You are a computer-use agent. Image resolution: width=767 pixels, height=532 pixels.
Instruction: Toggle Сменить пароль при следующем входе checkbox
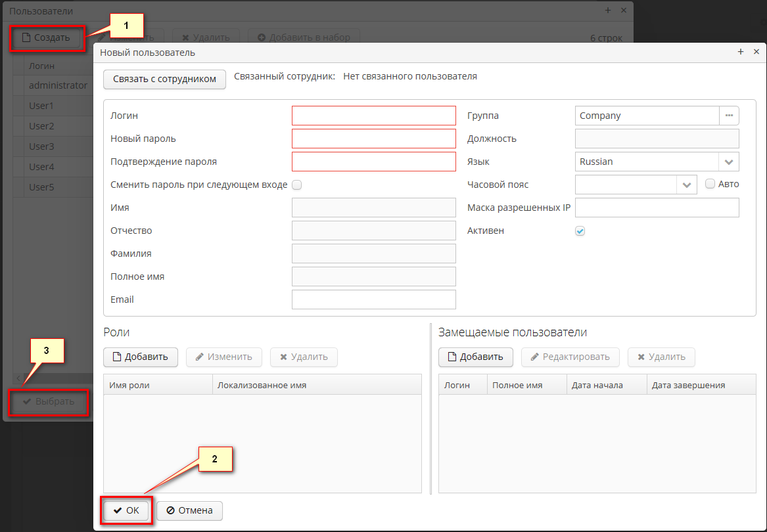(x=296, y=185)
